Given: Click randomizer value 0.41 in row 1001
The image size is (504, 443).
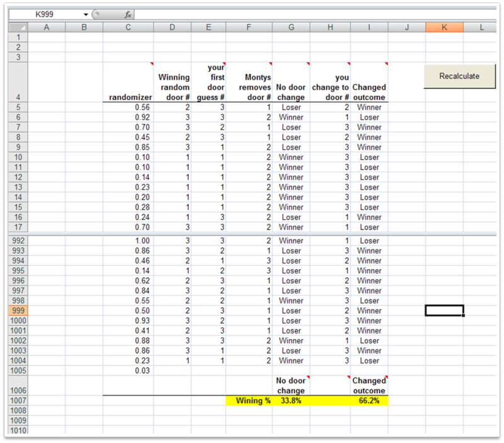Looking at the screenshot, I should (x=129, y=331).
